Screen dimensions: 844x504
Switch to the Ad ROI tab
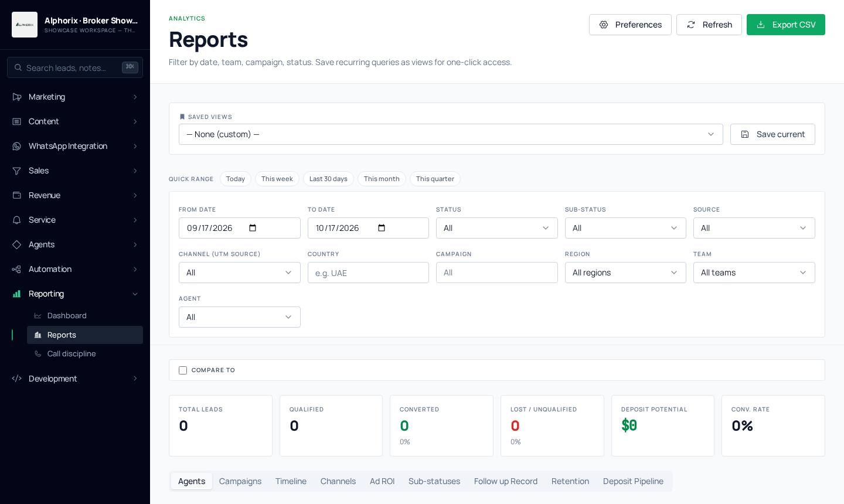coord(382,481)
